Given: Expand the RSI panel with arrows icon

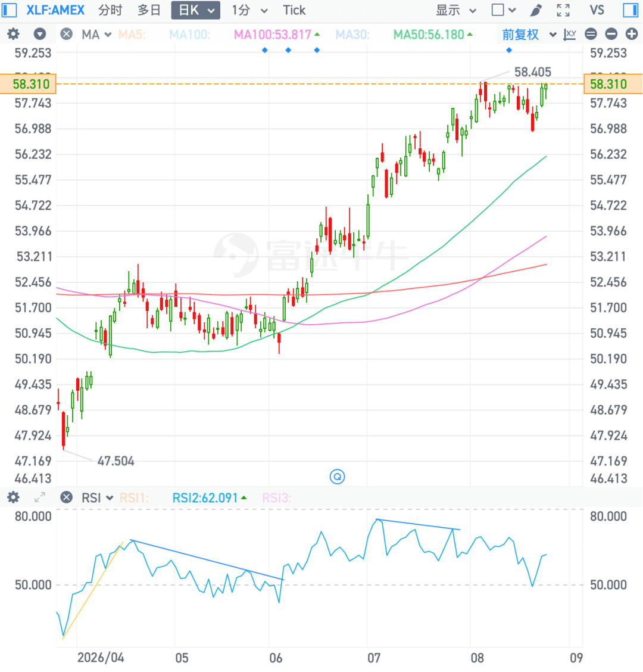Looking at the screenshot, I should [x=40, y=497].
